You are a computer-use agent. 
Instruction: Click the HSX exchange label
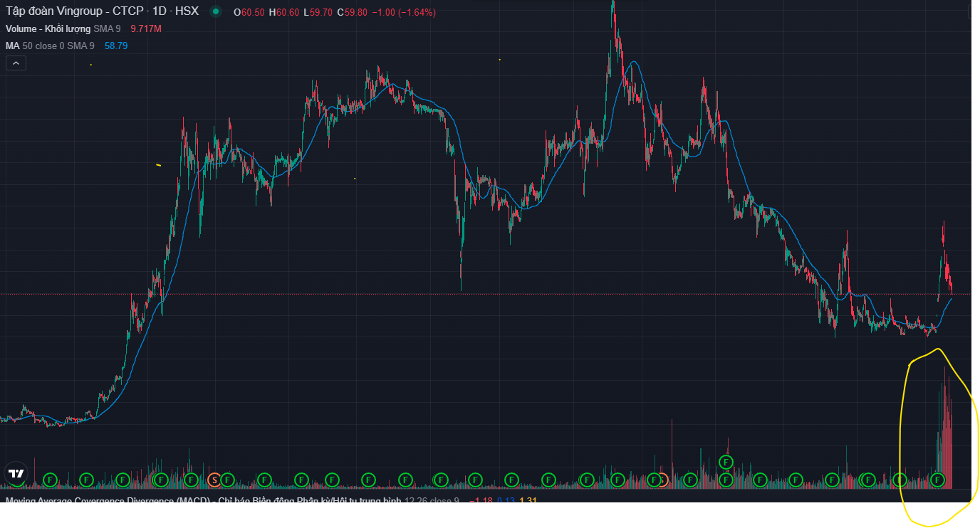[187, 12]
